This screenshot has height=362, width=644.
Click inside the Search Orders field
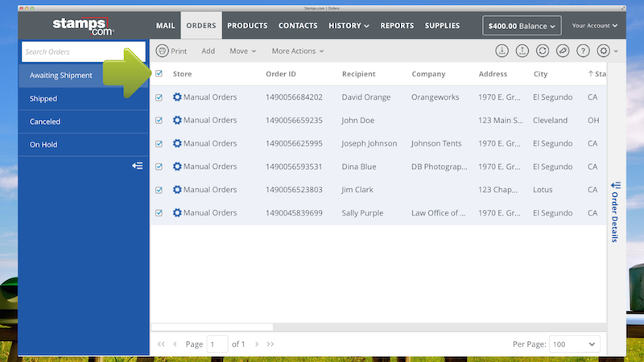[72, 51]
